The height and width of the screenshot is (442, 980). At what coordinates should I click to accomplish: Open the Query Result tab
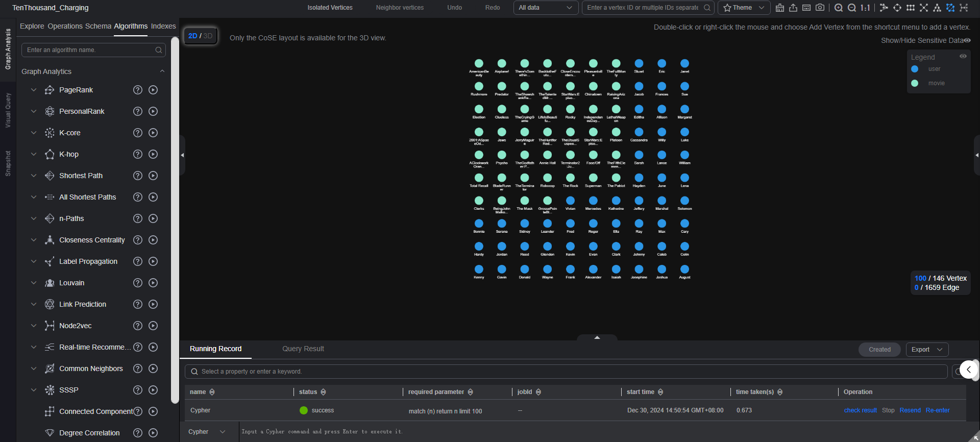[x=303, y=349]
